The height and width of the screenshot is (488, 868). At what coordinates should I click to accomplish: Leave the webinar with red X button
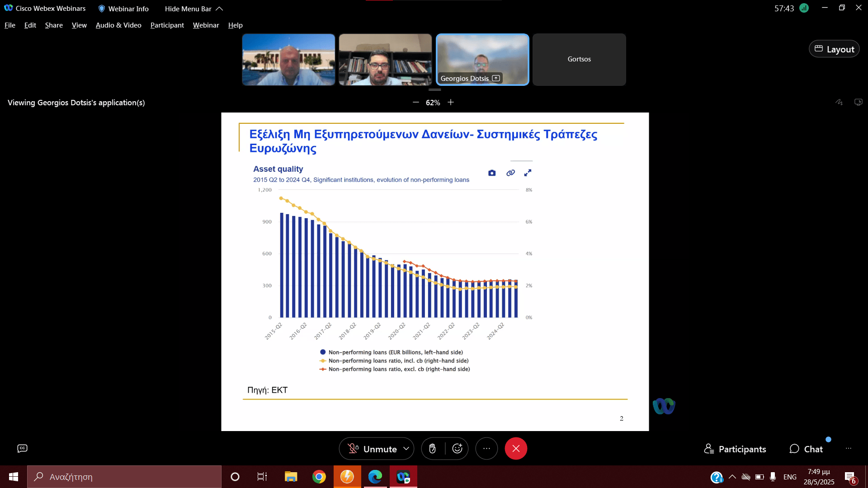coord(516,449)
